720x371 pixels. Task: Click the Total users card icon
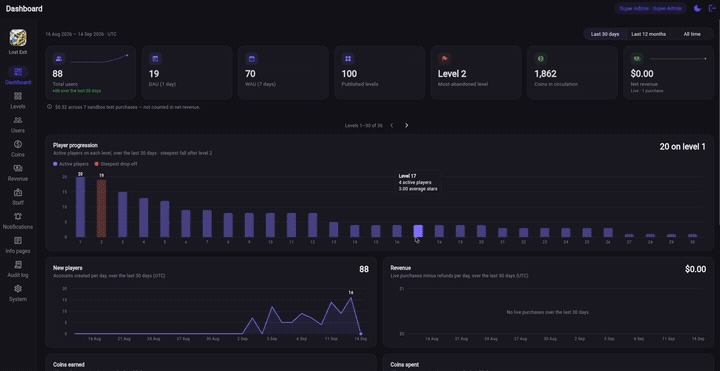[x=59, y=59]
